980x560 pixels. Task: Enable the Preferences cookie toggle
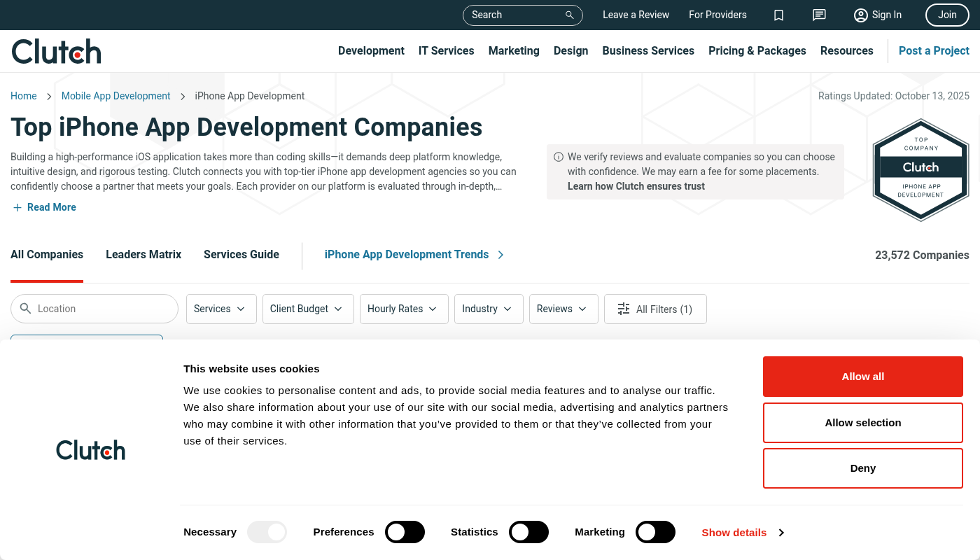(x=405, y=532)
